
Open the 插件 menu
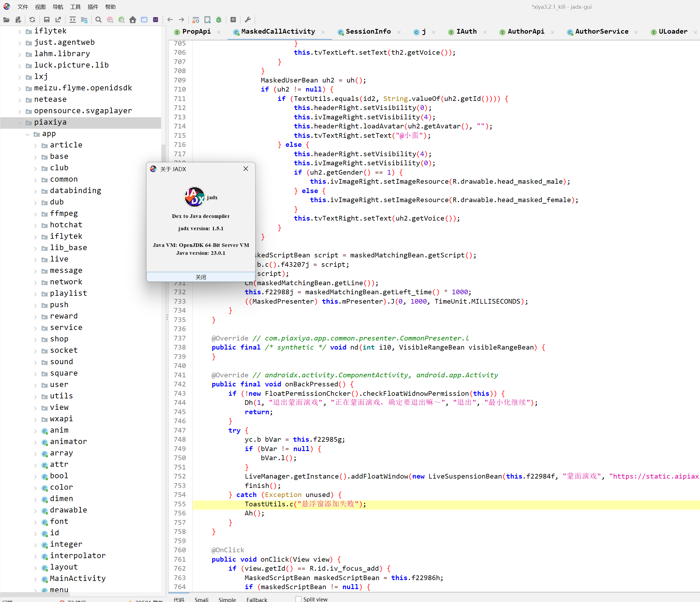(93, 7)
